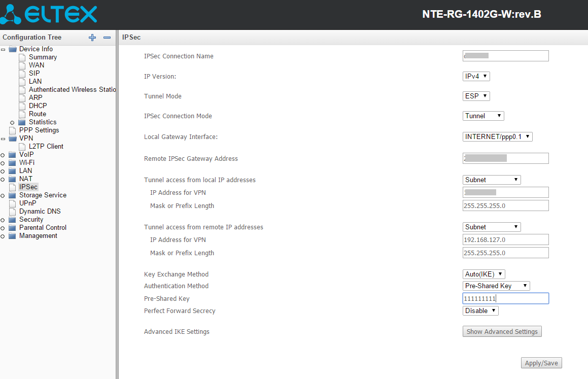Click the expand-all plus icon in Configuration Tree
This screenshot has width=588, height=379.
92,38
